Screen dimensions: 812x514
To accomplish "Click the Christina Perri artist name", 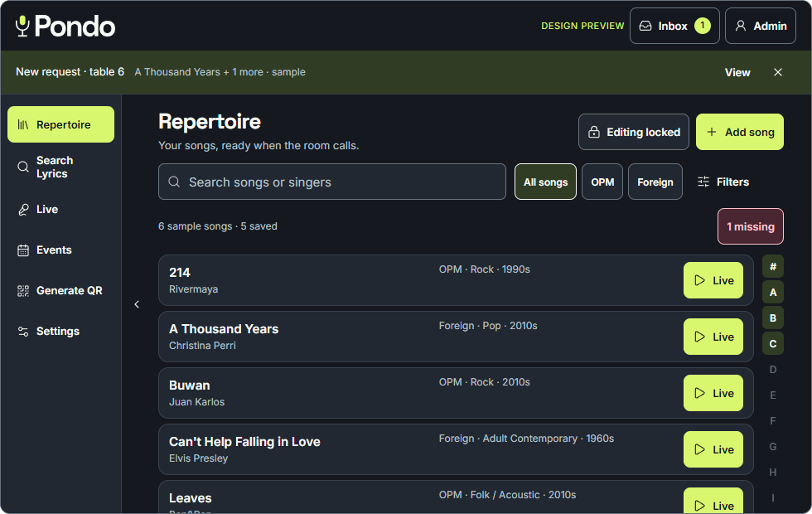I will [202, 346].
